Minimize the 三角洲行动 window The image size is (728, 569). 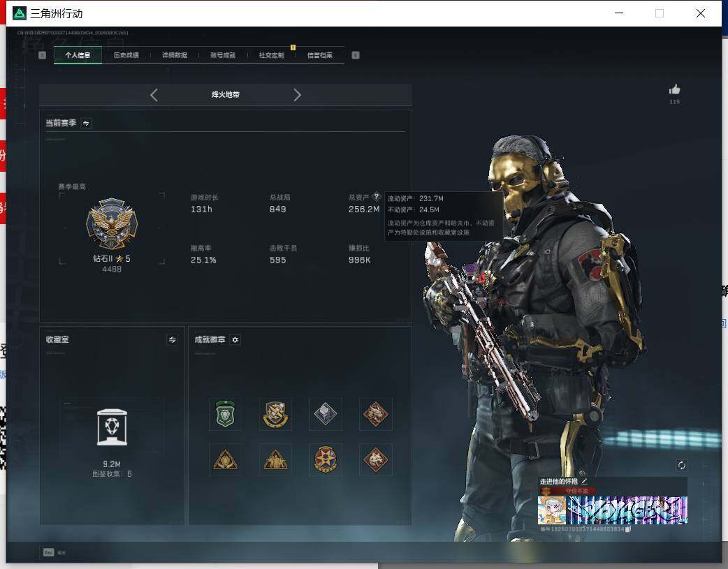click(x=619, y=13)
